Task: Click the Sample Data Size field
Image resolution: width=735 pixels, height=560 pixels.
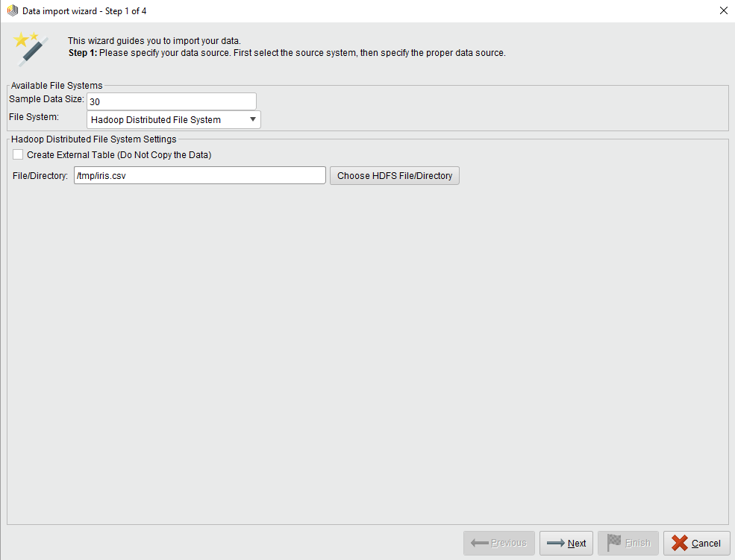Action: [x=172, y=101]
